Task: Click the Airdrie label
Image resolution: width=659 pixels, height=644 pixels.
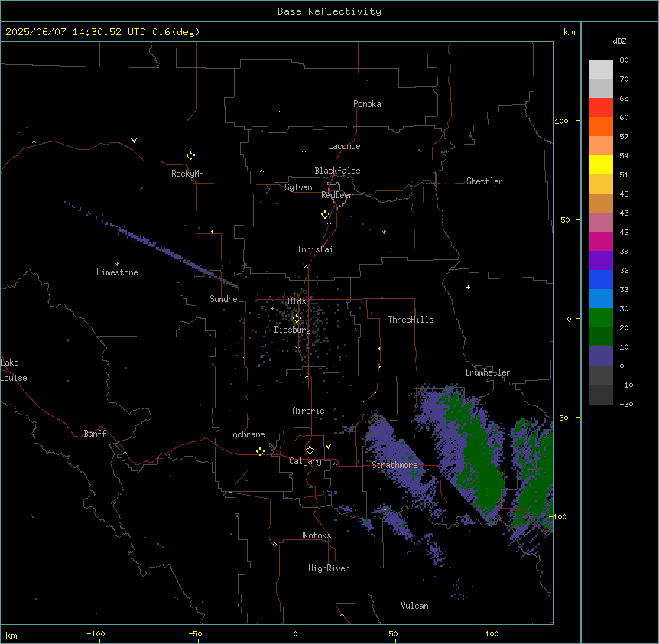Action: [x=308, y=411]
